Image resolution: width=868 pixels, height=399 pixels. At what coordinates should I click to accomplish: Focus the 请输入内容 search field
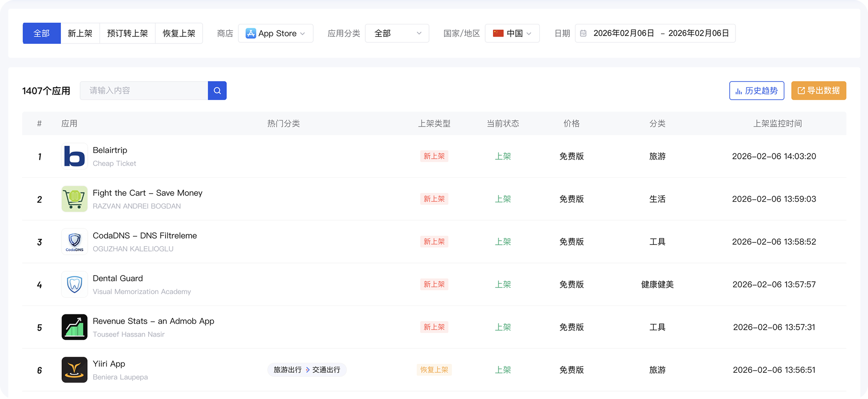(x=144, y=90)
